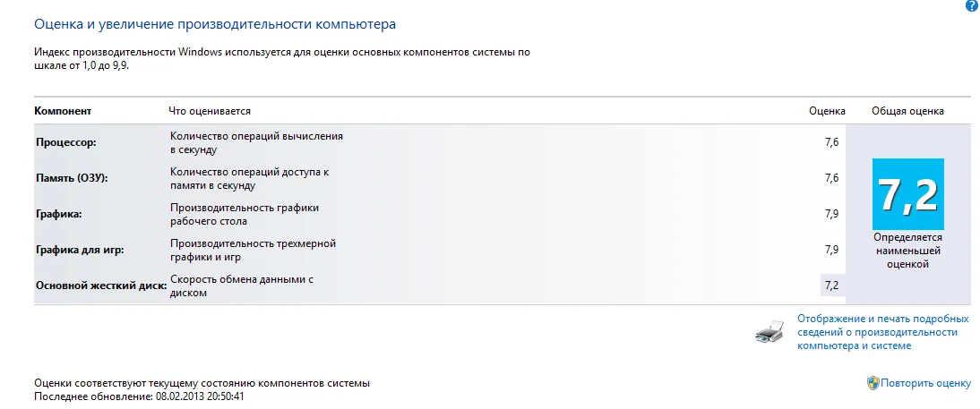Click the desktop graphics score 7,9
Image resolution: width=980 pixels, height=409 pixels.
pyautogui.click(x=830, y=214)
